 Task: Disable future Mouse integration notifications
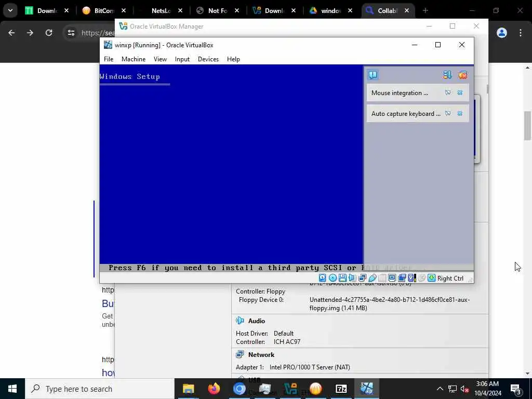click(x=448, y=92)
